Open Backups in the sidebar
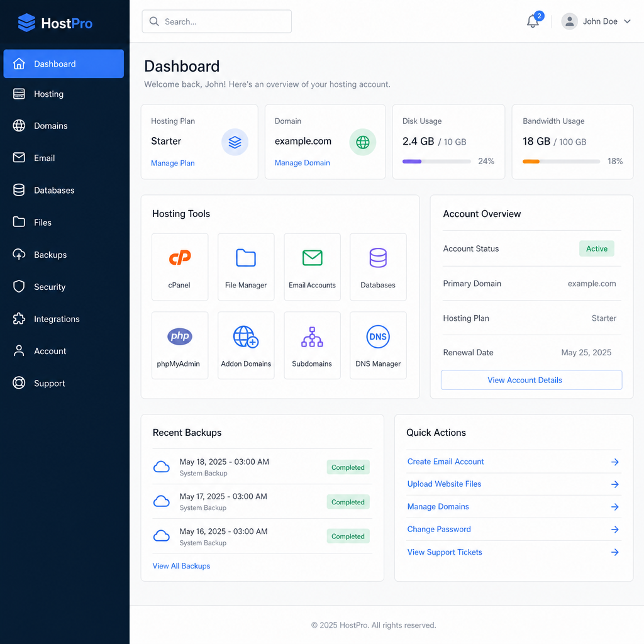This screenshot has width=644, height=644. [64, 255]
